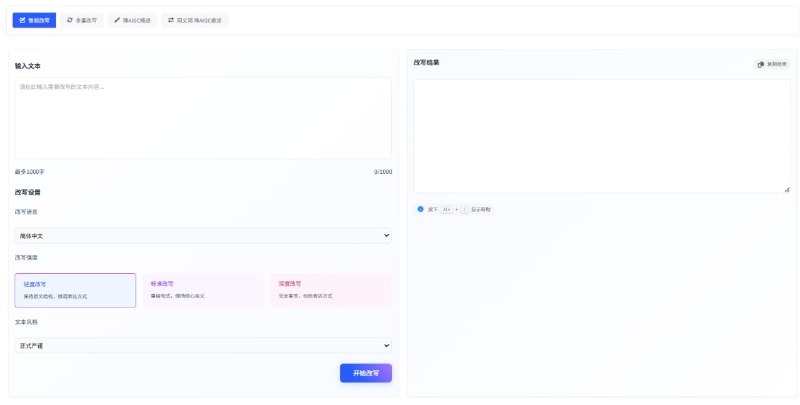800x405 pixels.
Task: Open the 改写语言 dropdown showing 简体中文
Action: 203,236
